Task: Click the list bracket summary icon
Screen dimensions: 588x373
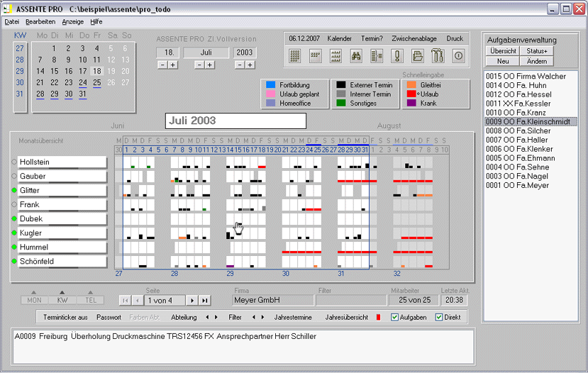Action: (x=377, y=56)
